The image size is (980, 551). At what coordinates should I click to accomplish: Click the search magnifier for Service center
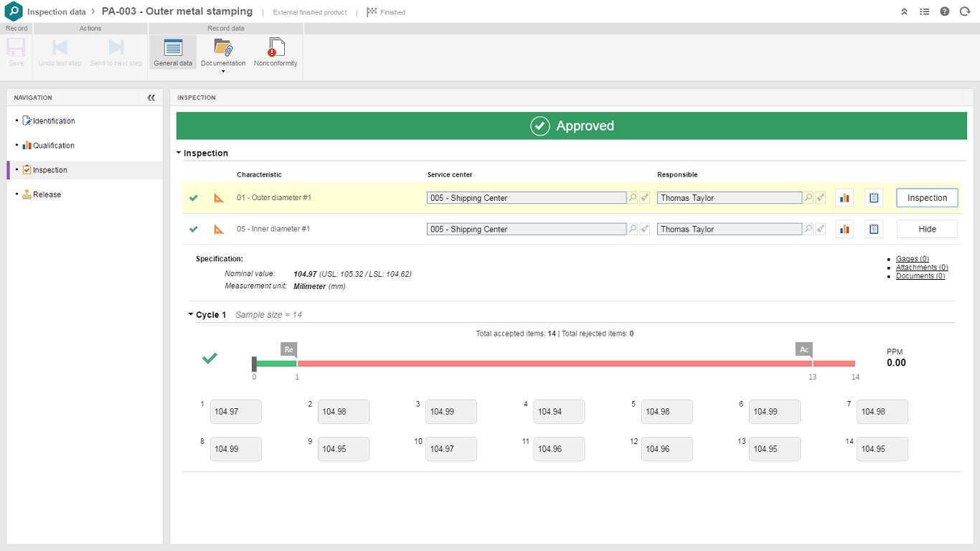[x=631, y=197]
